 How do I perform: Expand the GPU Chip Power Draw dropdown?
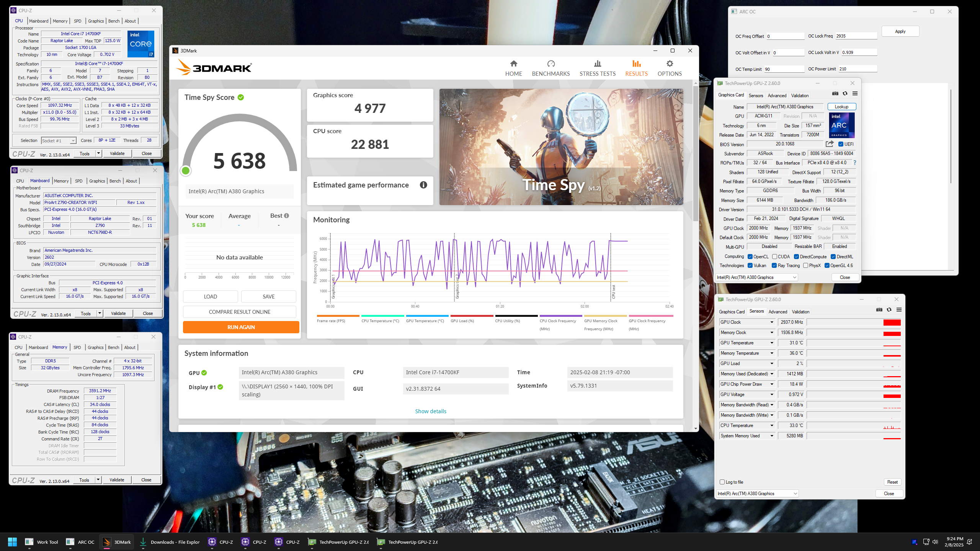point(772,384)
